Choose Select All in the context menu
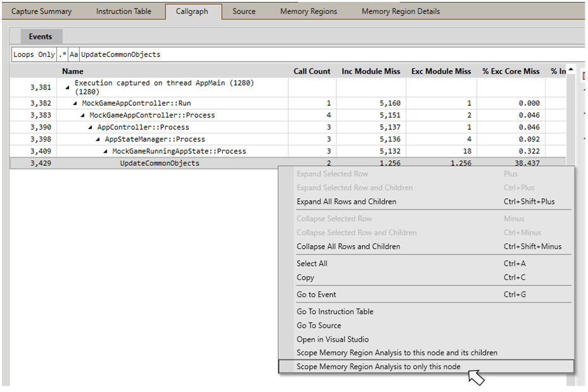 426,263
